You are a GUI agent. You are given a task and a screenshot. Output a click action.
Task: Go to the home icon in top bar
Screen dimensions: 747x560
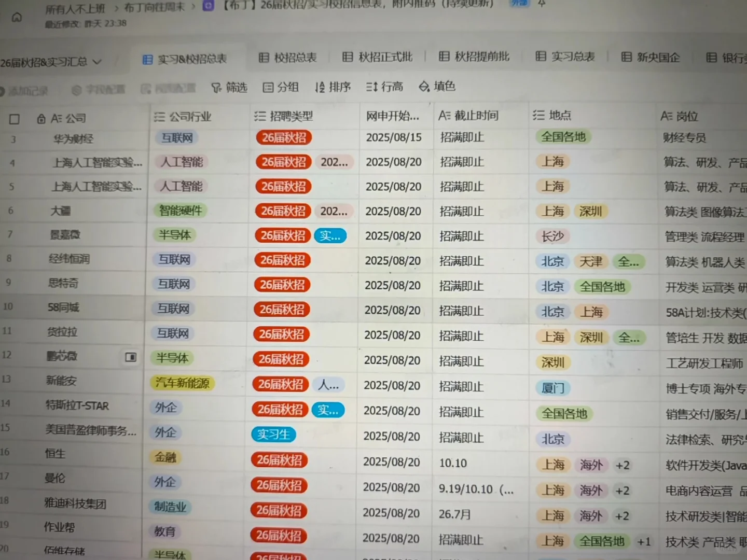pos(17,18)
